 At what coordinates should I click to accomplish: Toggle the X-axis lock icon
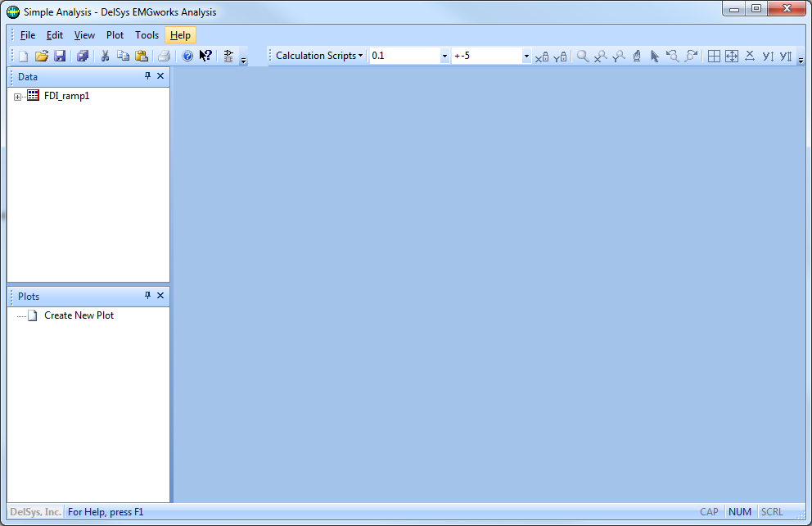(542, 57)
